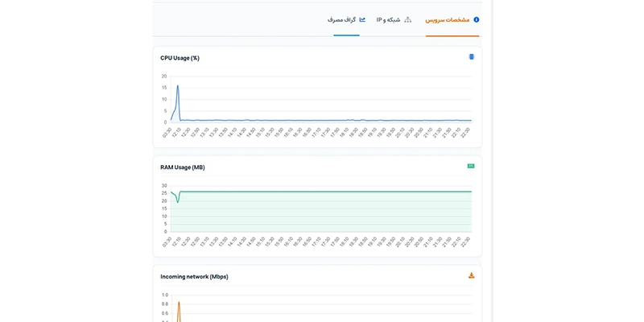Click the blue info icon beside مشخصات سرویس

pyautogui.click(x=477, y=19)
